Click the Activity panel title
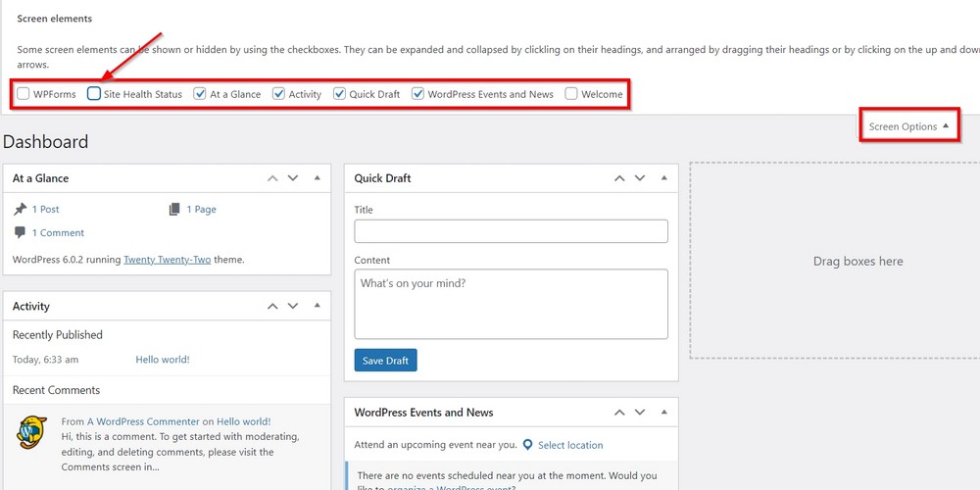 [30, 306]
